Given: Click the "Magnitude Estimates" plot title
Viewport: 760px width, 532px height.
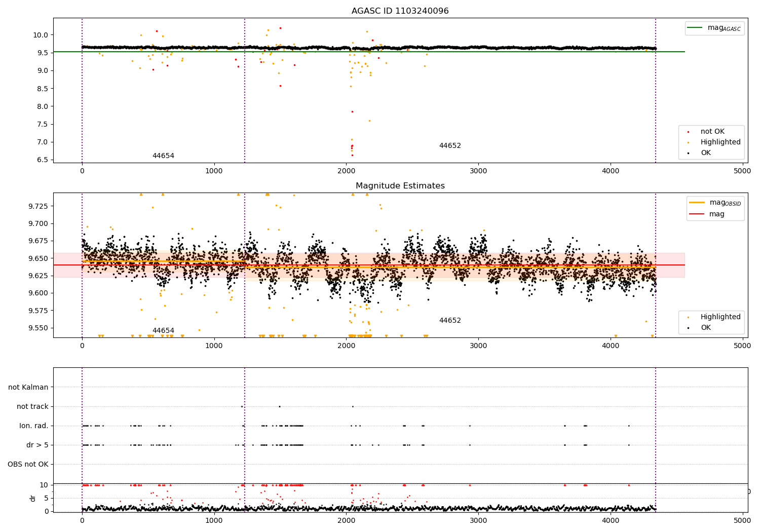Looking at the screenshot, I should pyautogui.click(x=400, y=186).
